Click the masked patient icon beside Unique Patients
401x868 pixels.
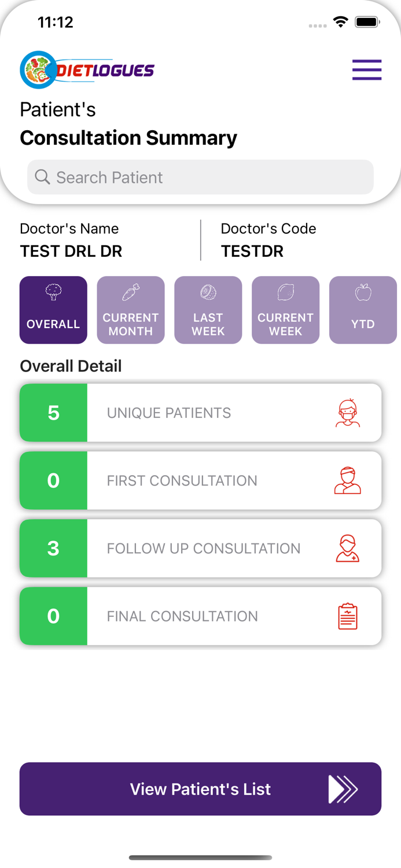[x=348, y=413]
